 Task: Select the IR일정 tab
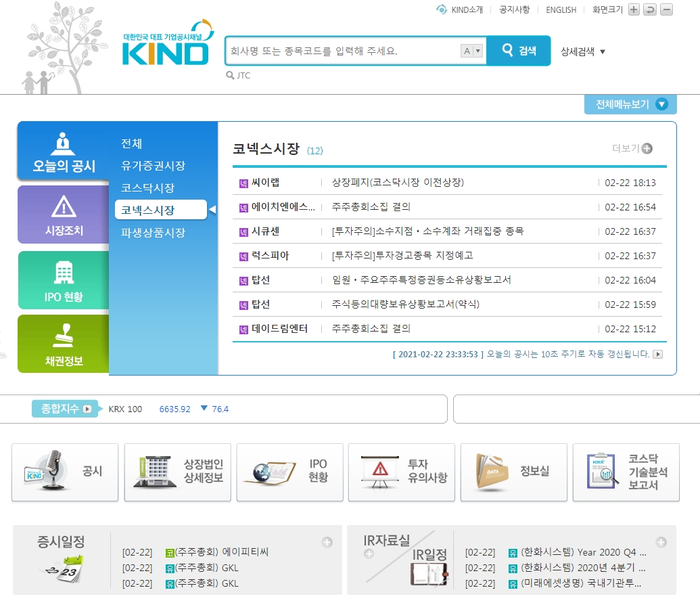[x=429, y=555]
